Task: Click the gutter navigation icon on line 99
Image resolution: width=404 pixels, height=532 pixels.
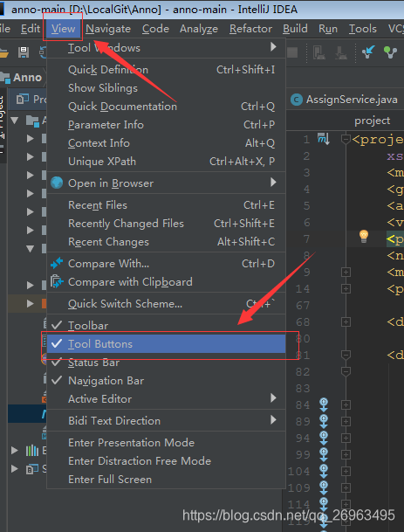Action: [x=324, y=454]
